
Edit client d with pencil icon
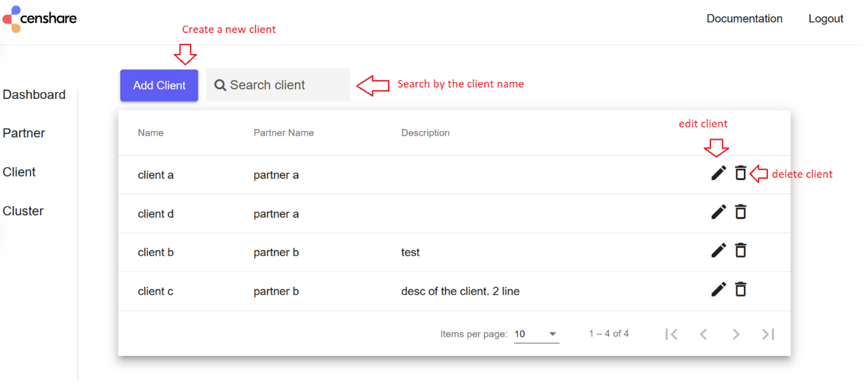pyautogui.click(x=718, y=212)
